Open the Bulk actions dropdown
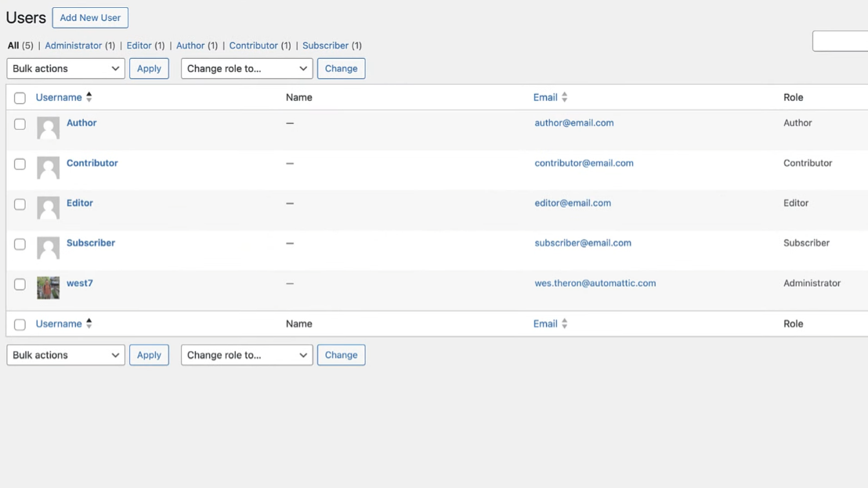The width and height of the screenshot is (868, 488). coord(65,68)
